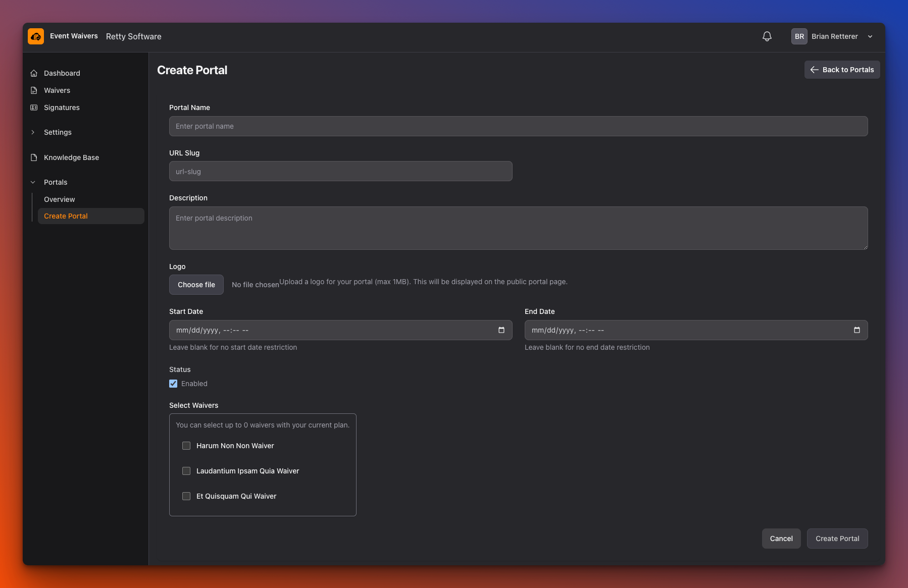The height and width of the screenshot is (588, 908).
Task: Open the notifications bell
Action: coord(767,36)
